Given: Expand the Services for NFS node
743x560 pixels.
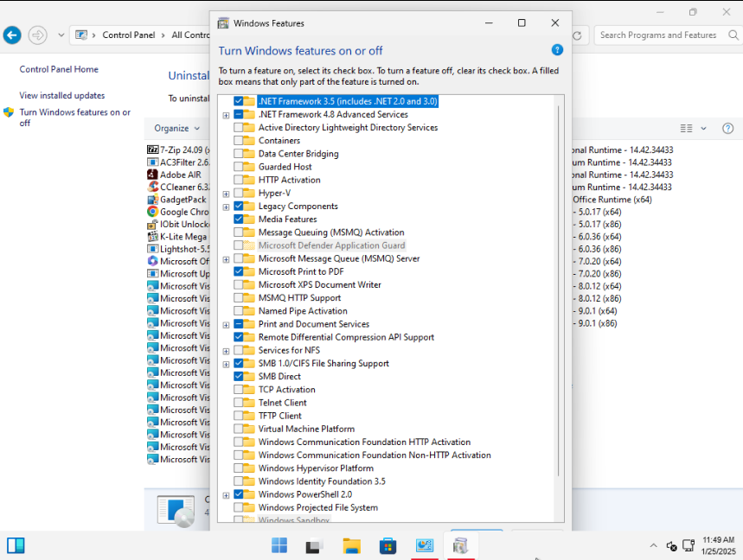Looking at the screenshot, I should [x=226, y=351].
